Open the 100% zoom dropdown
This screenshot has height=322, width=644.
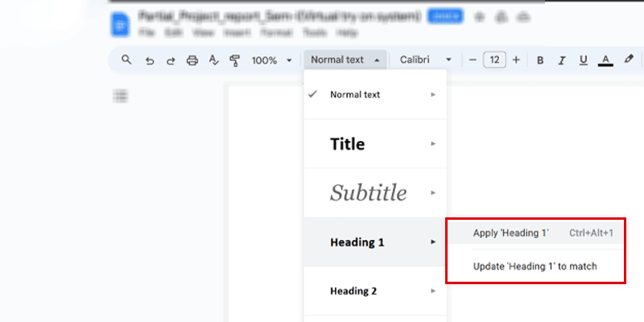click(x=271, y=60)
